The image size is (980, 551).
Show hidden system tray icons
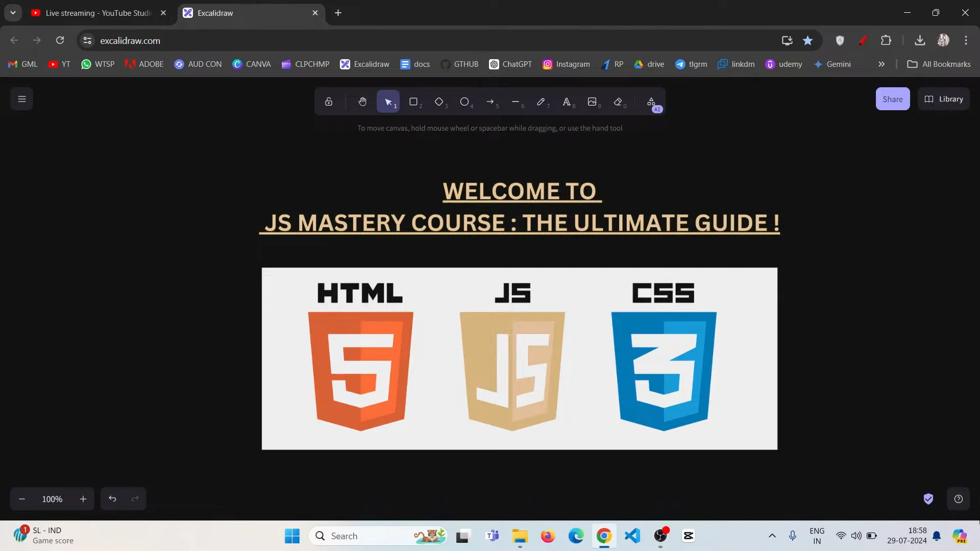[772, 536]
